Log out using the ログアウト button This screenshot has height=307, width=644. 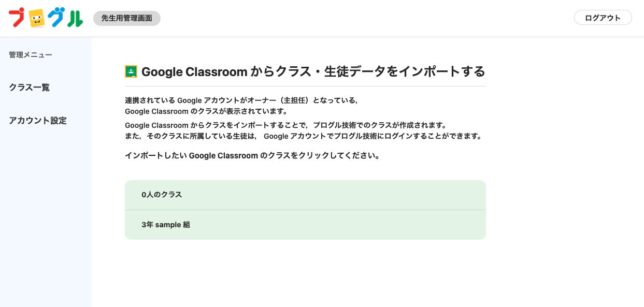pos(603,18)
